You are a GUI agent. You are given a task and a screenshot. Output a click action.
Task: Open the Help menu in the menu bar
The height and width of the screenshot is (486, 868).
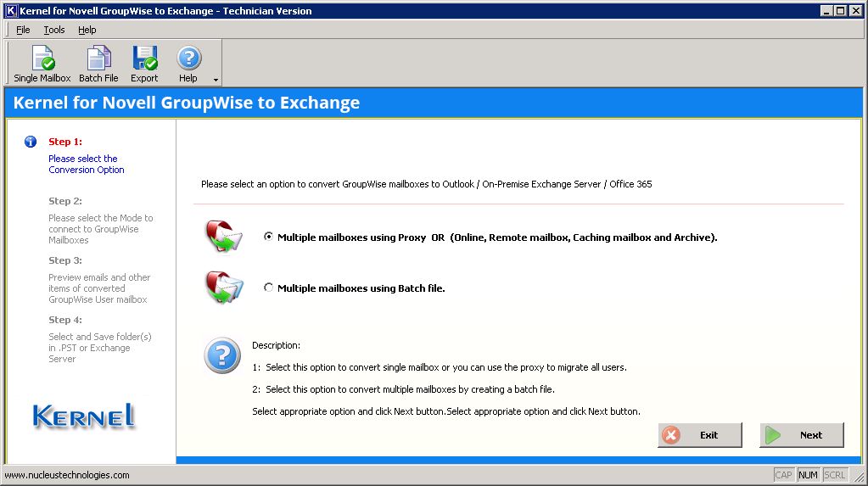point(87,30)
